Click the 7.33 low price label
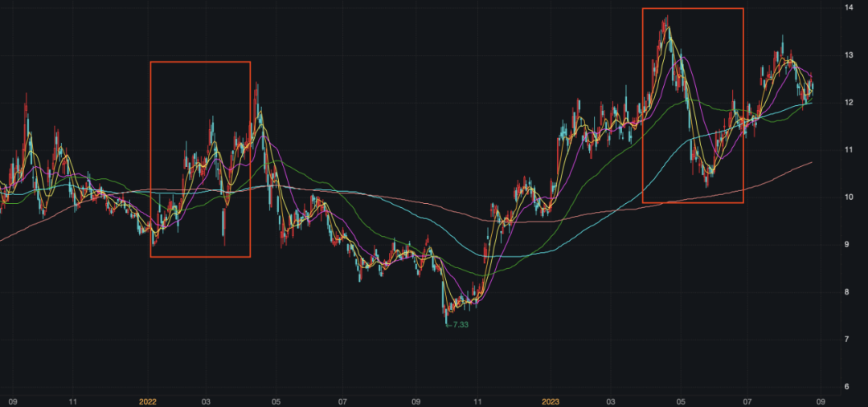Screen dimensions: 868x407 (x=457, y=324)
